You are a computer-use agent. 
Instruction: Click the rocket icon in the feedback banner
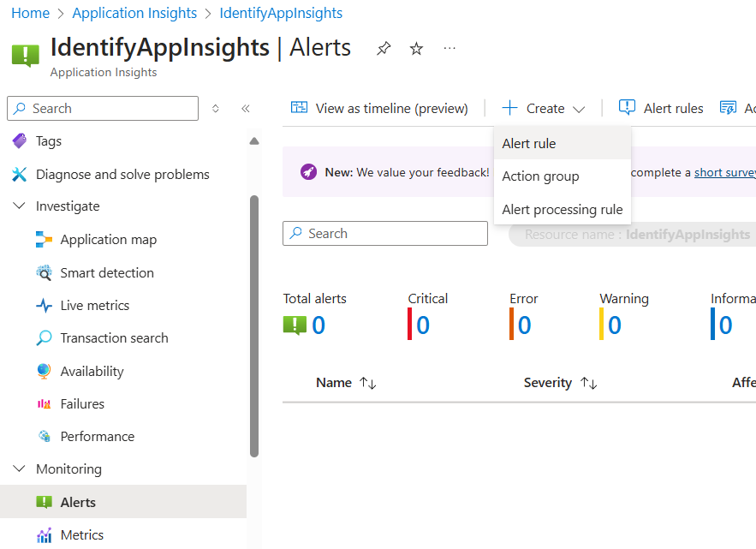(x=308, y=172)
